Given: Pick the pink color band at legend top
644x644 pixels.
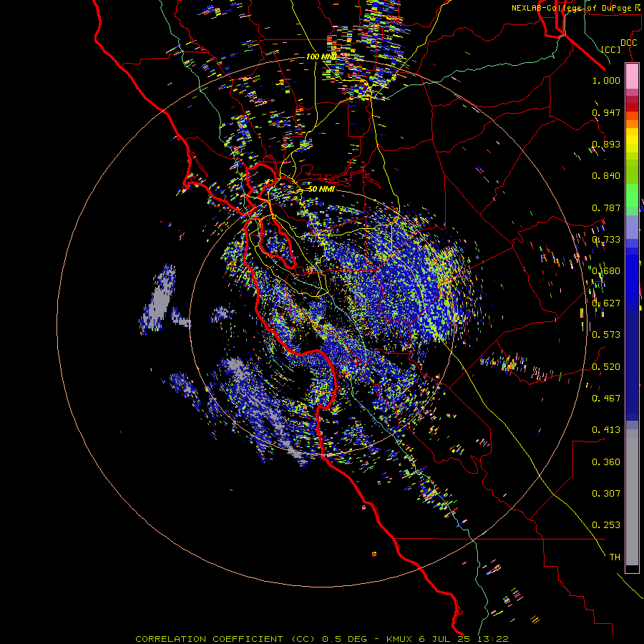Looking at the screenshot, I should 632,76.
